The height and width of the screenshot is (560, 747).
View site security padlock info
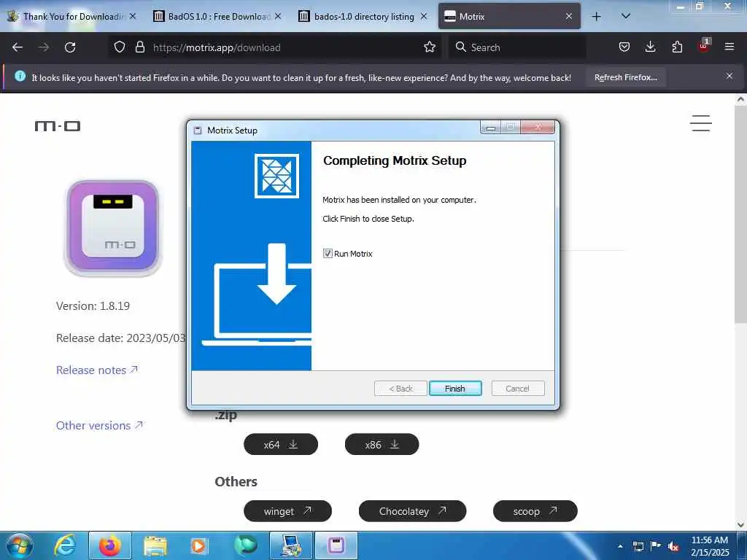coord(139,47)
